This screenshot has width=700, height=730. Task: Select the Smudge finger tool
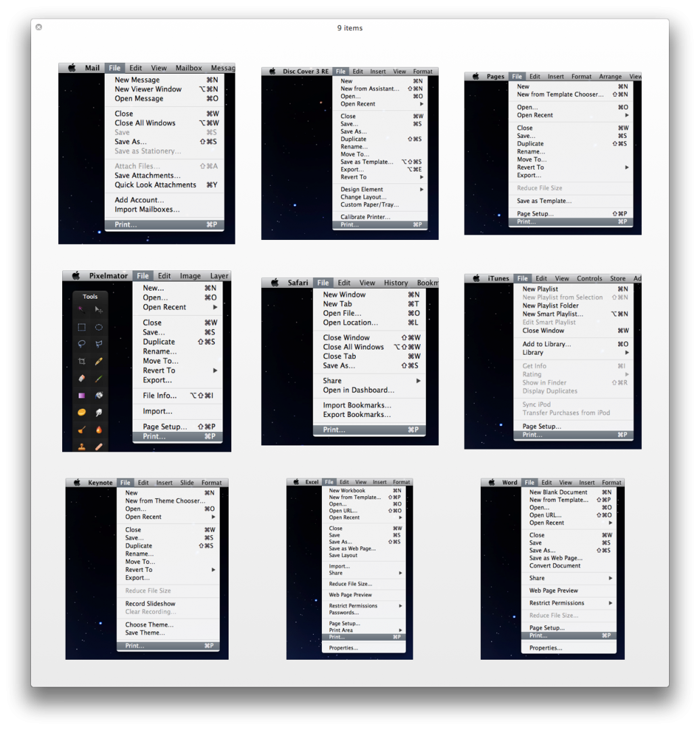pyautogui.click(x=99, y=412)
